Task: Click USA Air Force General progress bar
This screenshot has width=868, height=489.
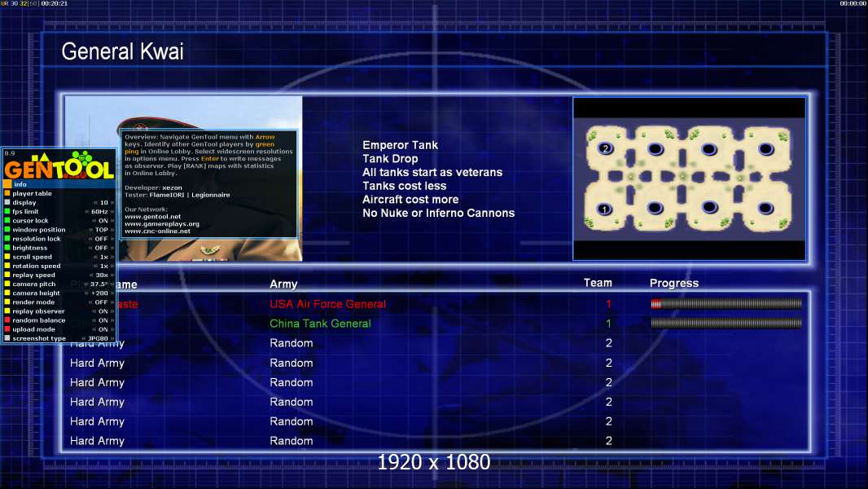Action: pos(726,303)
